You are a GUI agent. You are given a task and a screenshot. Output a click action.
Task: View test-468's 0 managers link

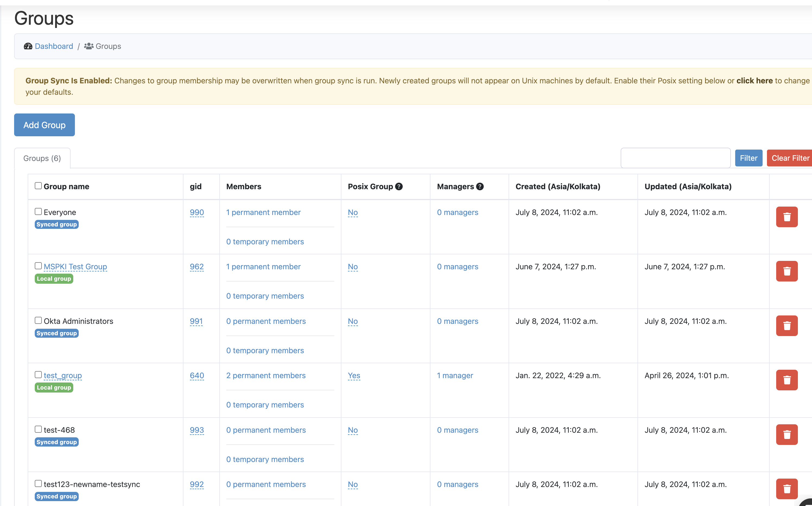coord(457,430)
